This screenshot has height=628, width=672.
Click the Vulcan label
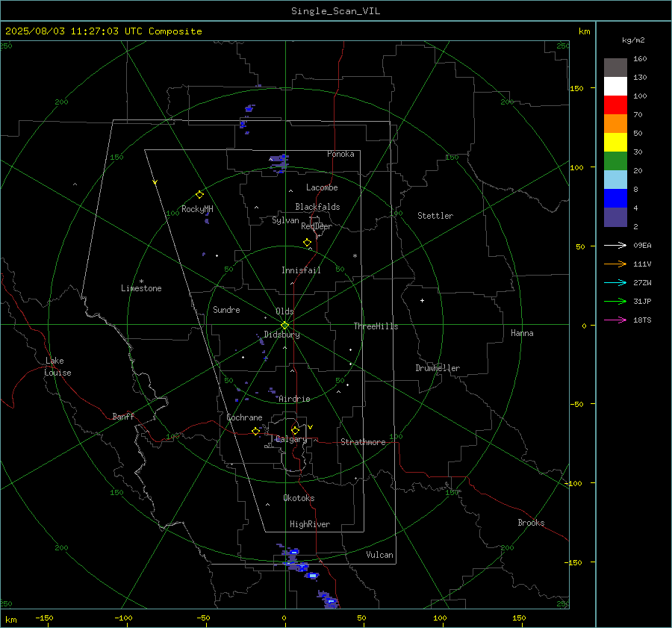tap(379, 555)
